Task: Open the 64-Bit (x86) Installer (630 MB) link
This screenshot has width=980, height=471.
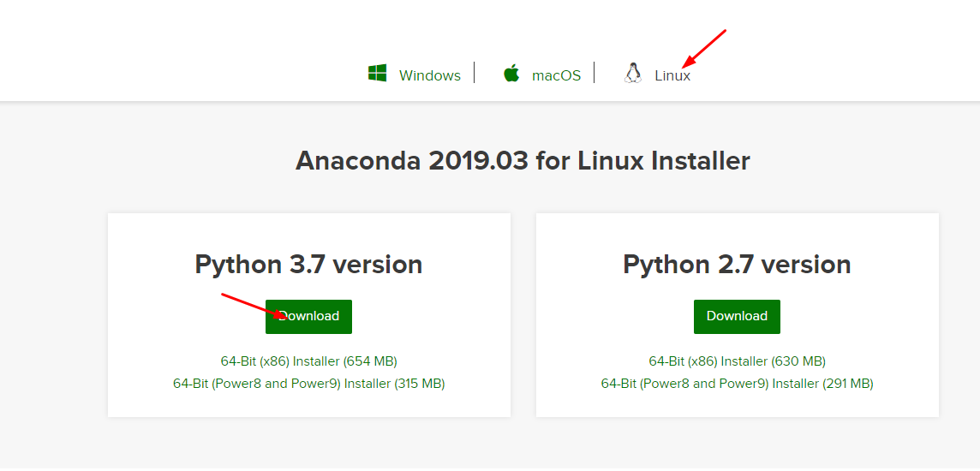Action: [737, 361]
